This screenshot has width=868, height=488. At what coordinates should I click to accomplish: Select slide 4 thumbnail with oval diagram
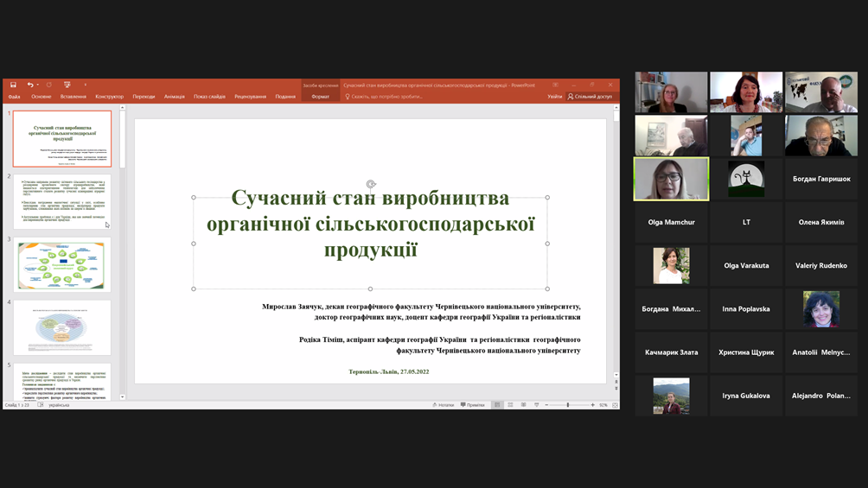pyautogui.click(x=62, y=327)
